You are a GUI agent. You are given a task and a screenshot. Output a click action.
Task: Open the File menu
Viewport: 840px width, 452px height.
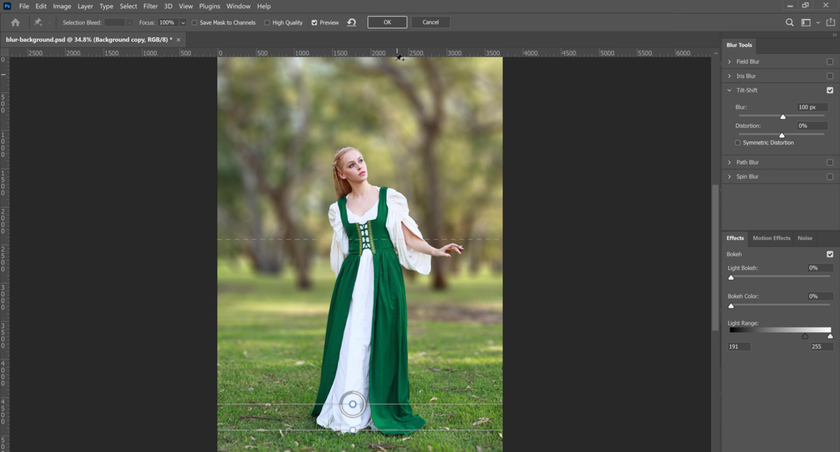pos(24,6)
